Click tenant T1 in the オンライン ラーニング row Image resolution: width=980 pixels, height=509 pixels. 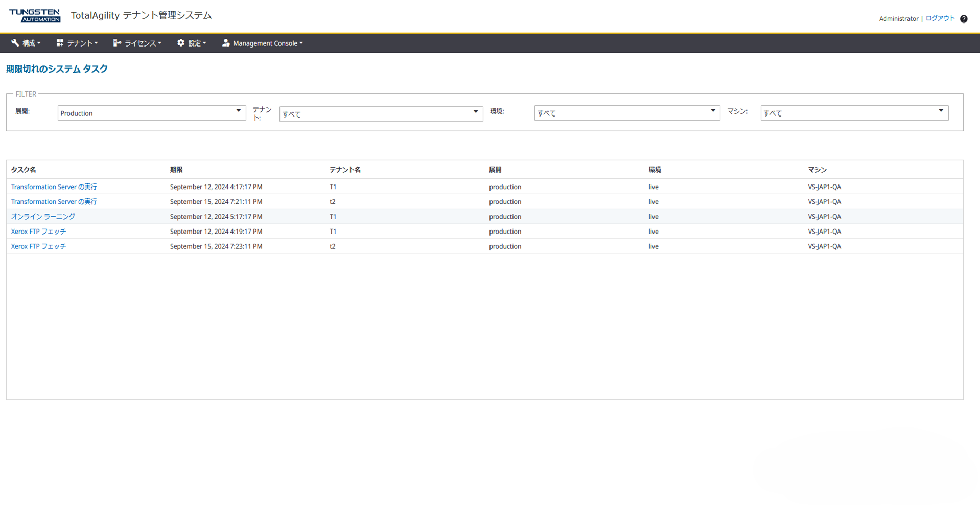click(333, 216)
